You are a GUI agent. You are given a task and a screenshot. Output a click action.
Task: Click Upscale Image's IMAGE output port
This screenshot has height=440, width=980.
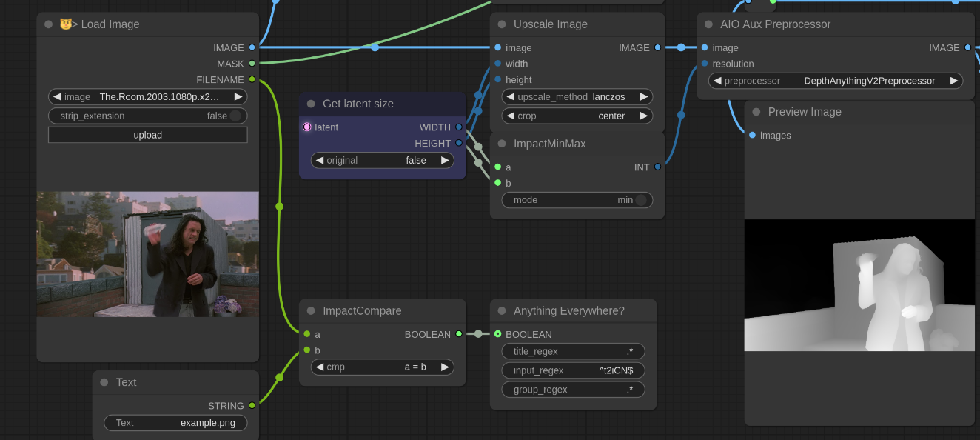(x=657, y=47)
